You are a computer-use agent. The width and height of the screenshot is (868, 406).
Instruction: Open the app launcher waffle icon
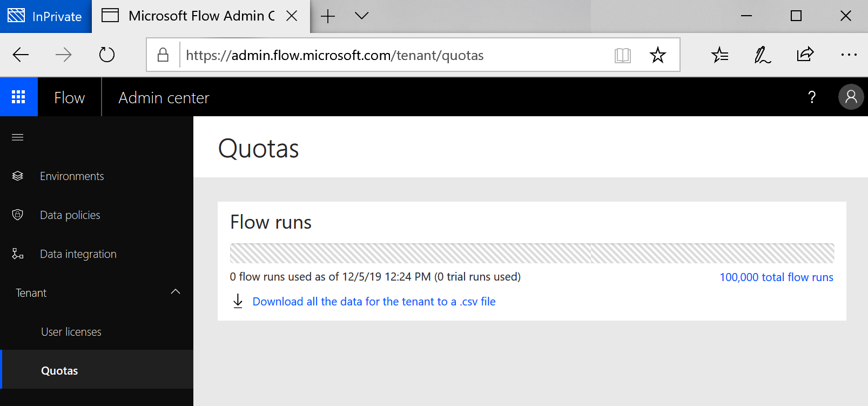click(x=18, y=97)
